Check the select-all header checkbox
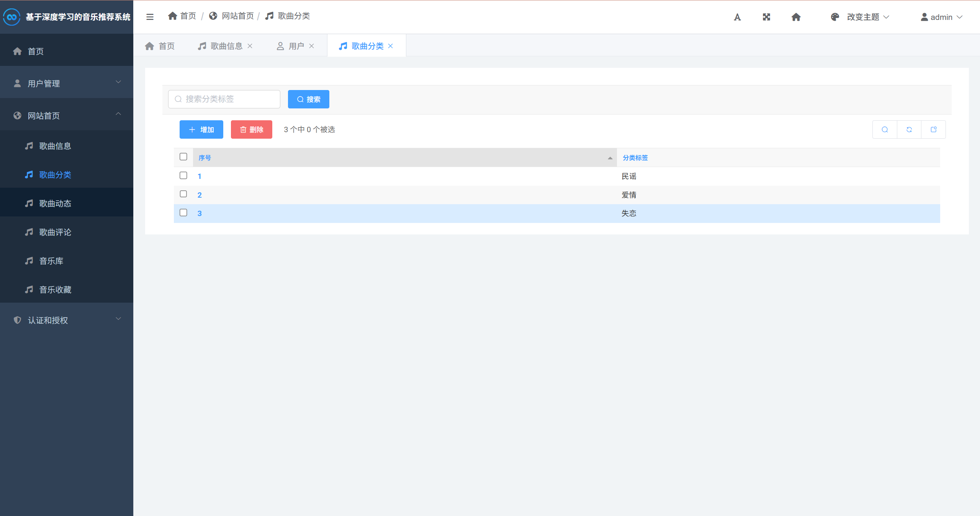Image resolution: width=980 pixels, height=516 pixels. 183,157
